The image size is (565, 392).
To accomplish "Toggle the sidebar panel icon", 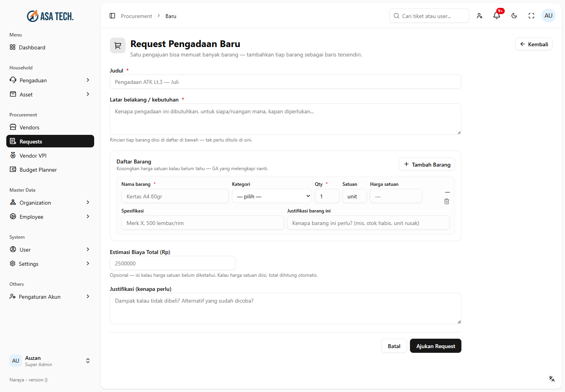I will coord(112,16).
